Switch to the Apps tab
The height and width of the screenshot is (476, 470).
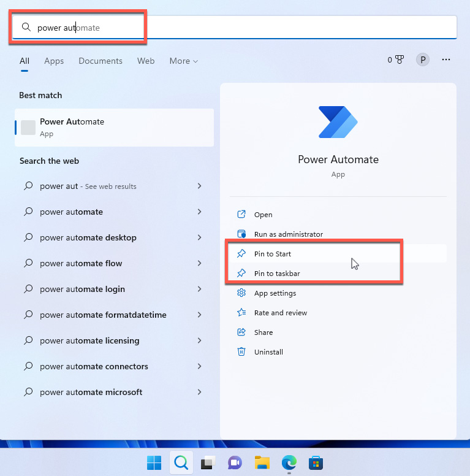point(54,61)
